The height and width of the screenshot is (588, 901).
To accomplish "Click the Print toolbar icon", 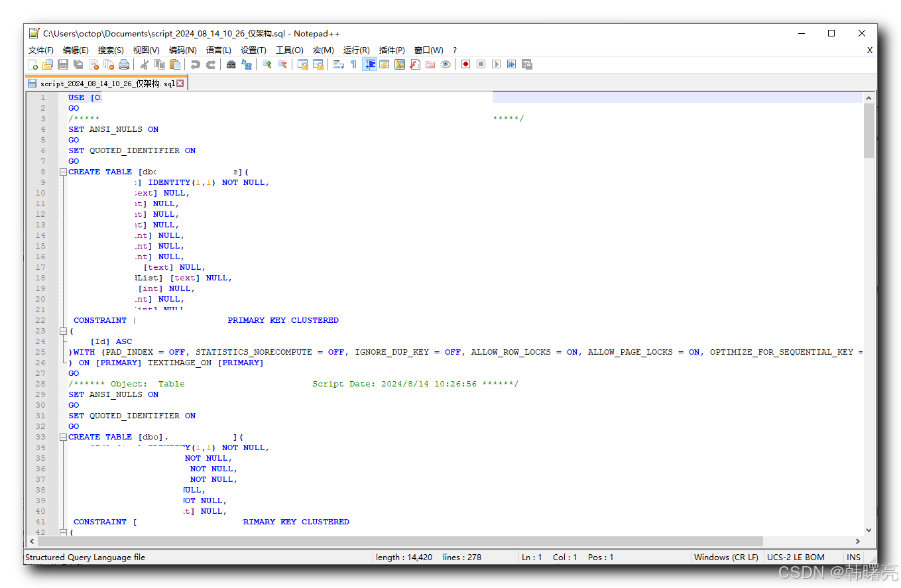I will pyautogui.click(x=124, y=64).
